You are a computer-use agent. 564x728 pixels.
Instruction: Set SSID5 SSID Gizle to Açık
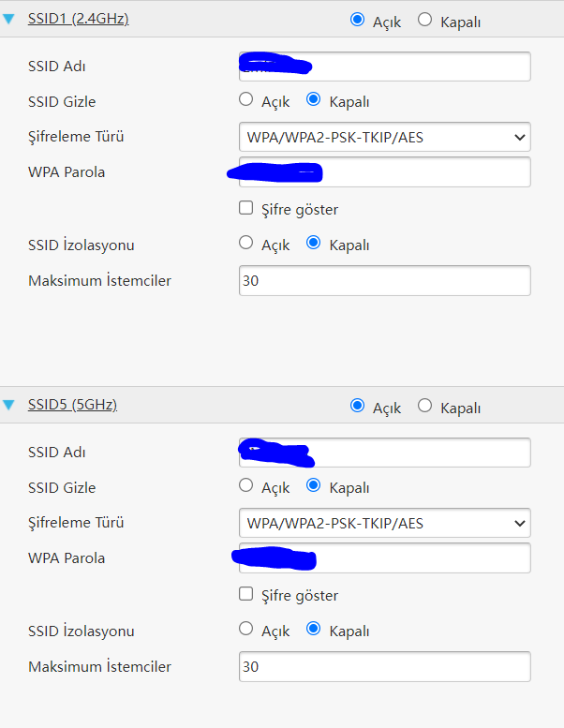(x=246, y=486)
